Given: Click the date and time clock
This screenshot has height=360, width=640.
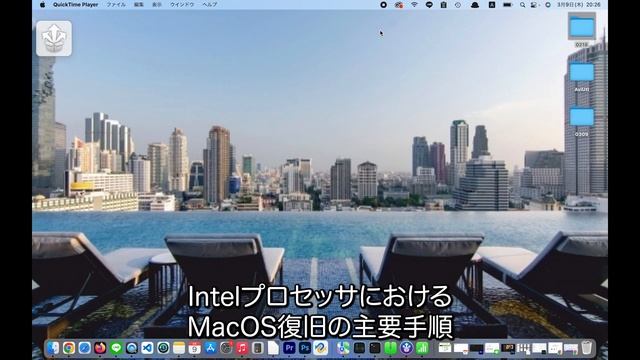Looking at the screenshot, I should [578, 5].
